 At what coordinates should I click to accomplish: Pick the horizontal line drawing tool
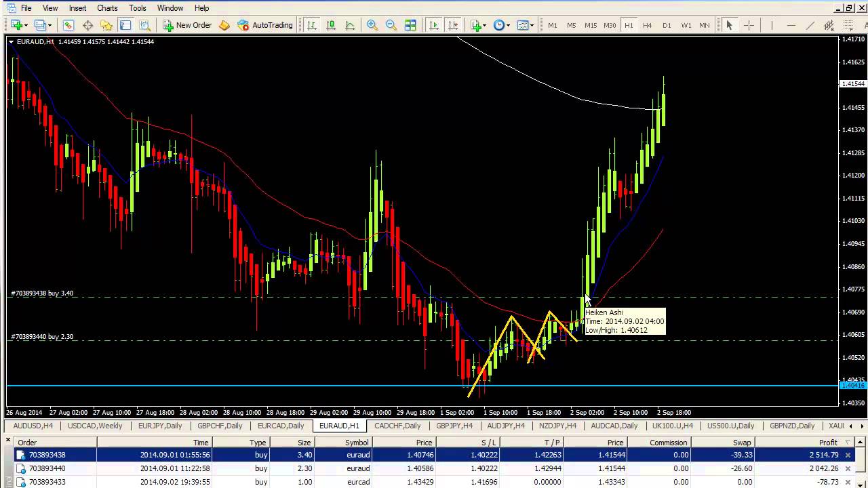(x=791, y=25)
